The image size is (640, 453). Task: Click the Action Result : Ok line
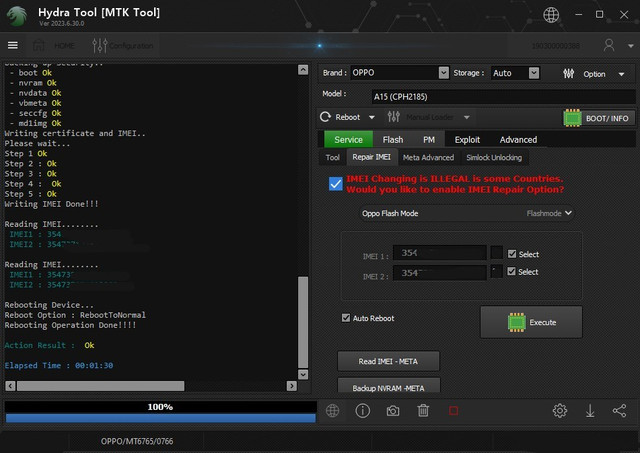[x=49, y=345]
